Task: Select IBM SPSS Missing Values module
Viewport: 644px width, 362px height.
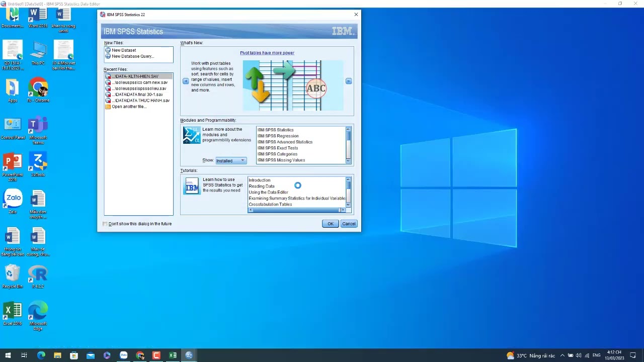Action: coord(281,160)
